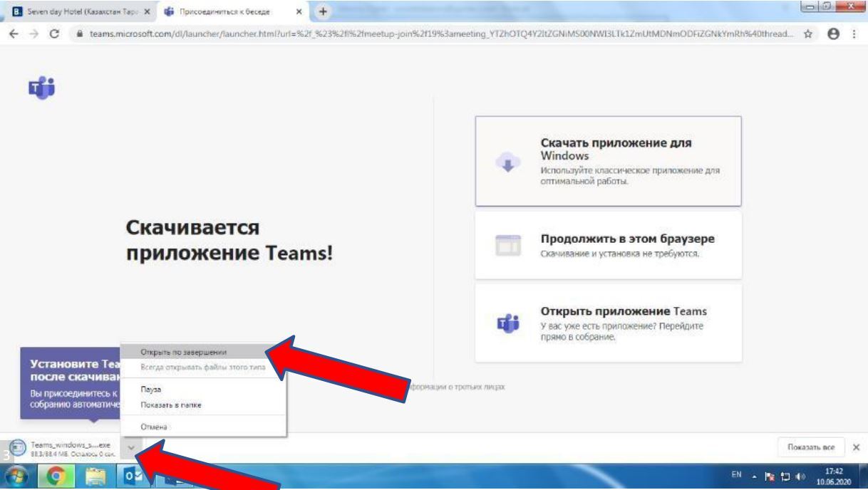This screenshot has width=868, height=490.
Task: Click the address bar URL
Action: [440, 33]
